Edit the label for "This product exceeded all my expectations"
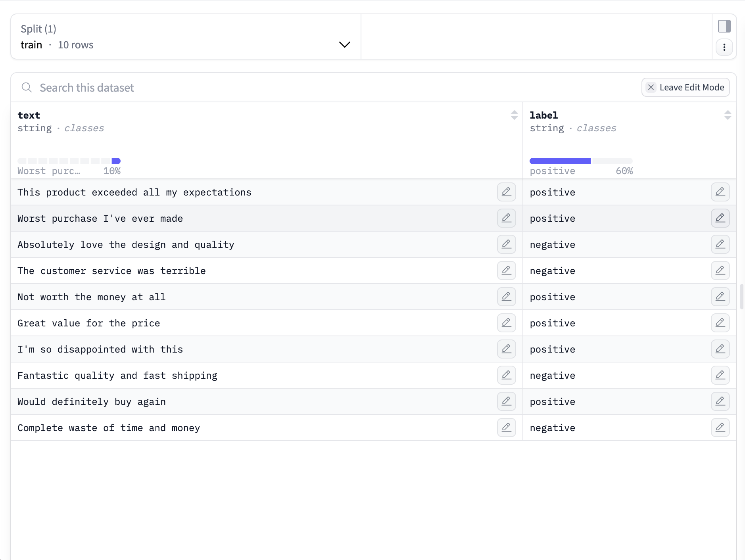The width and height of the screenshot is (745, 560). tap(720, 192)
